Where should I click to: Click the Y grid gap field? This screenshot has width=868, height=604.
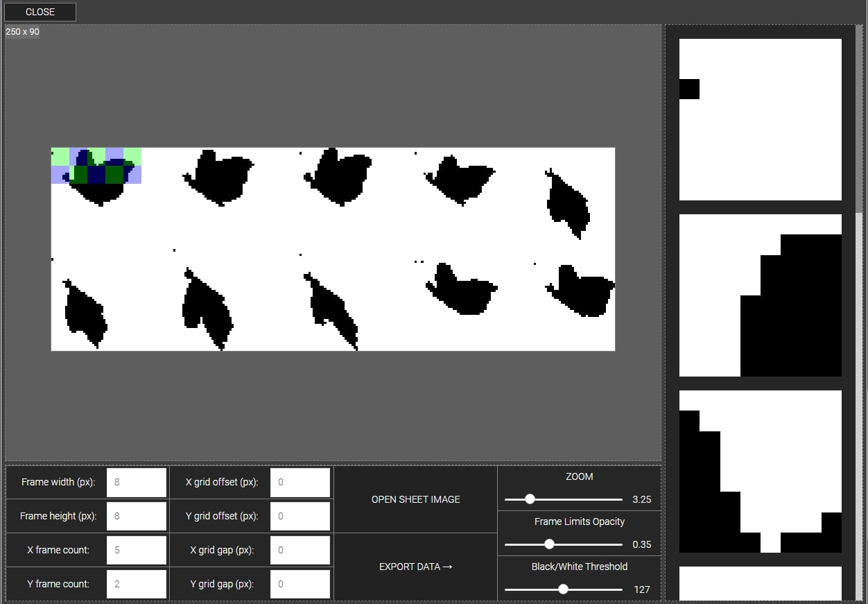pyautogui.click(x=300, y=584)
